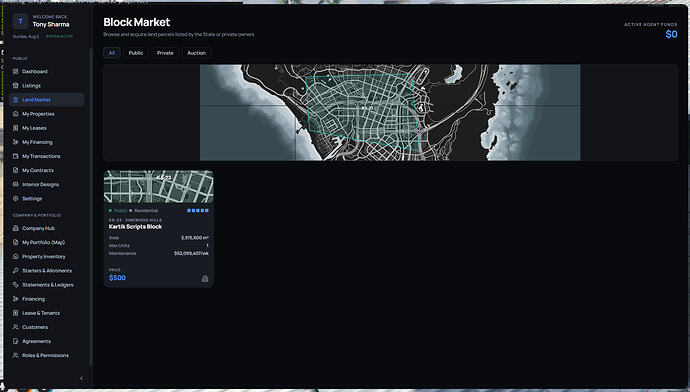Open the Roles & Permissions icon
This screenshot has height=392, width=690.
point(16,355)
